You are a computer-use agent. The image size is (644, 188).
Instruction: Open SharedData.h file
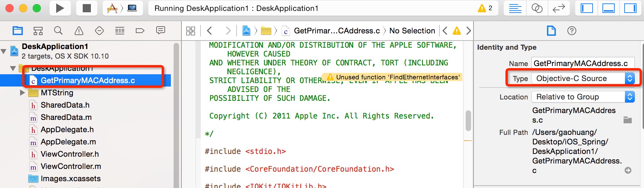click(x=65, y=105)
